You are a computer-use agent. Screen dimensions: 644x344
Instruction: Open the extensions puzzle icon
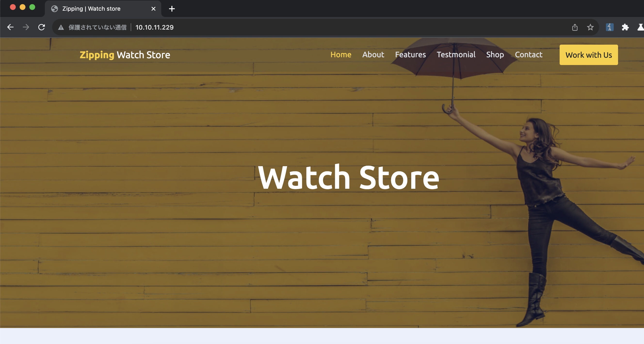coord(625,27)
